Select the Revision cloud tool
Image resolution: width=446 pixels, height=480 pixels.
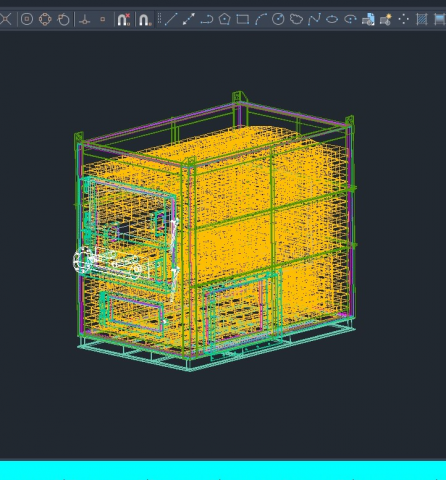(x=296, y=19)
